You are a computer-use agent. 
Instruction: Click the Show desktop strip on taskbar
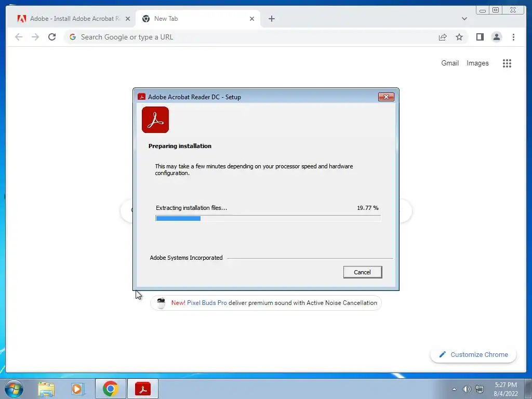(528, 389)
